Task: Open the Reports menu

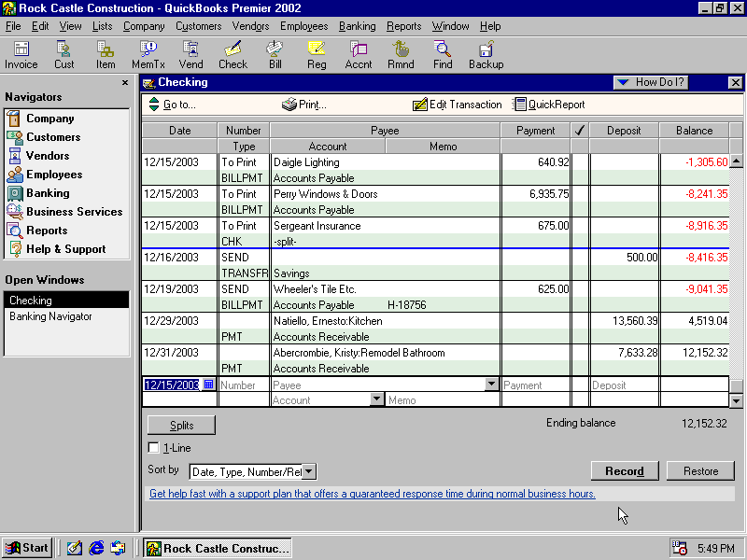Action: point(404,26)
